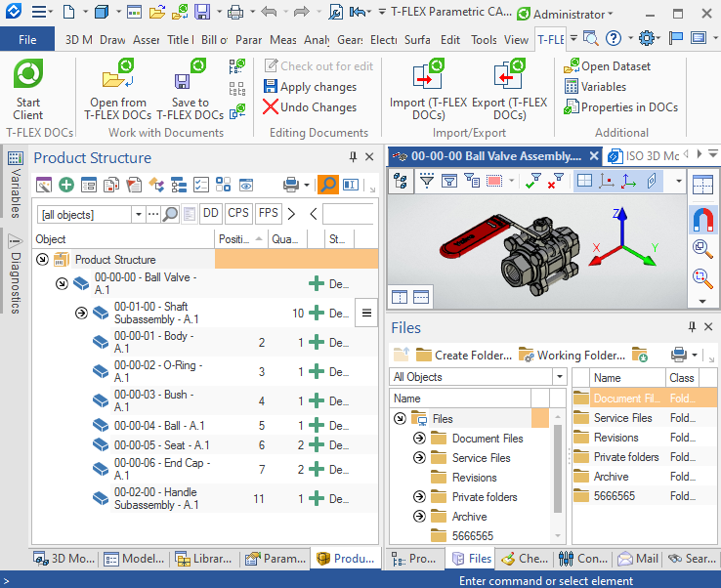The height and width of the screenshot is (588, 721).
Task: Click the open folder icon in title bar
Action: tap(156, 12)
